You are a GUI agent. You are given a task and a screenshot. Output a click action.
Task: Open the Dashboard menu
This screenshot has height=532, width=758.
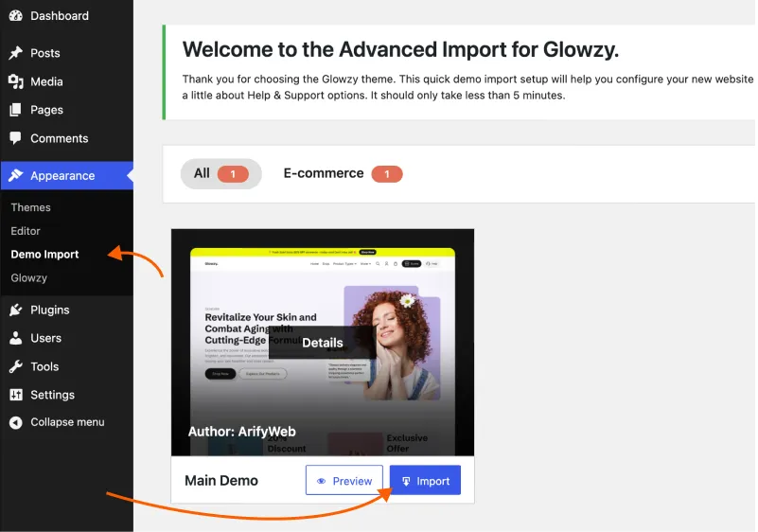(66, 15)
